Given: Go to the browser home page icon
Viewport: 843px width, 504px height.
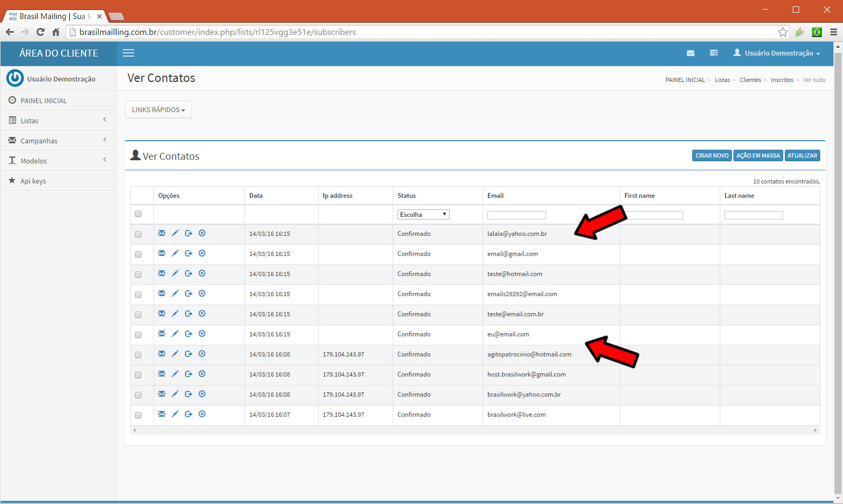Looking at the screenshot, I should click(56, 32).
